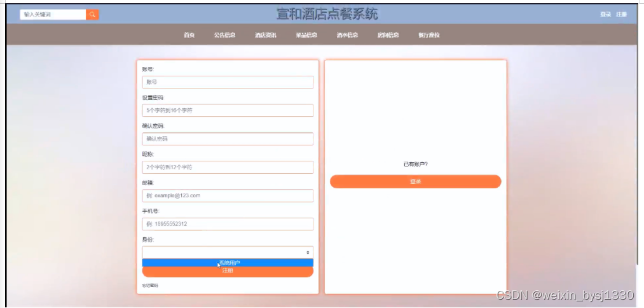Go to 房间信息 in the navigation bar
The width and height of the screenshot is (644, 308).
coord(388,36)
